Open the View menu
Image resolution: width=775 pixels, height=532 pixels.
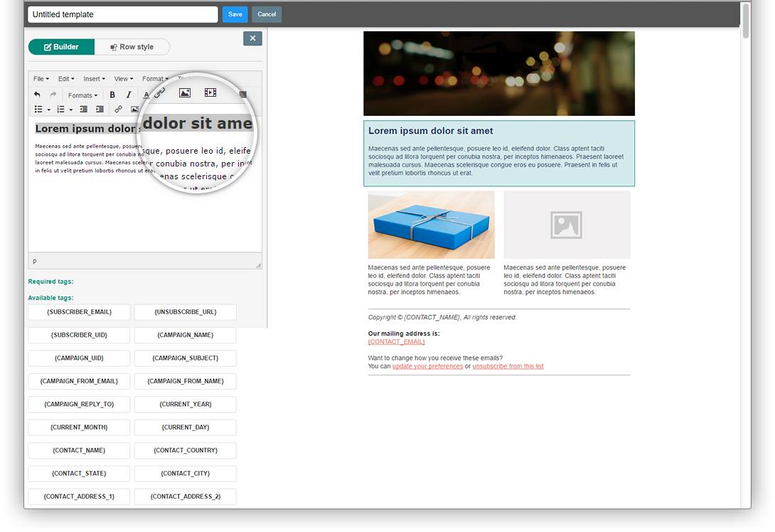coord(124,79)
